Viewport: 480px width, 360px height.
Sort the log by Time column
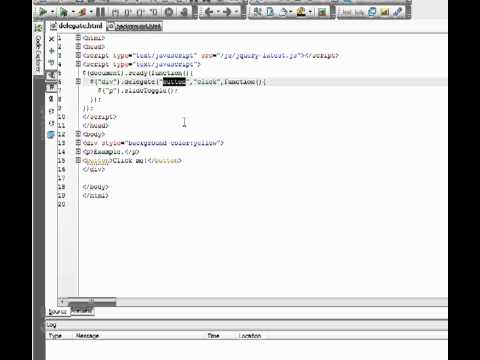(213, 335)
